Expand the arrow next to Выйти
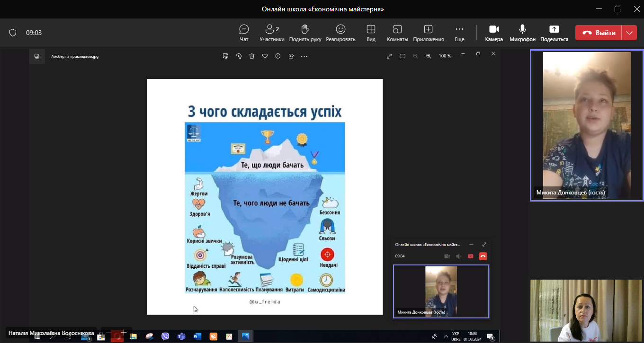 click(x=629, y=33)
